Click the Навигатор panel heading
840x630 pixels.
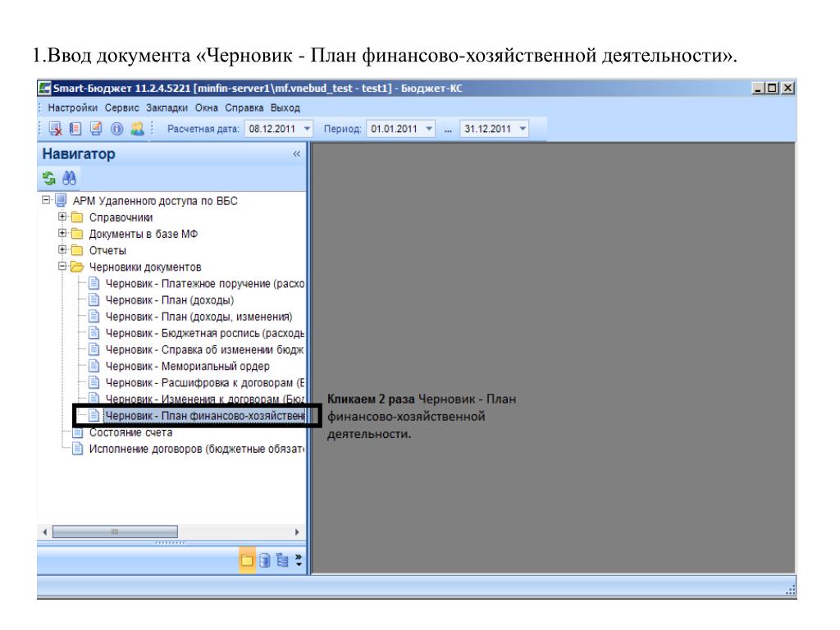click(79, 153)
